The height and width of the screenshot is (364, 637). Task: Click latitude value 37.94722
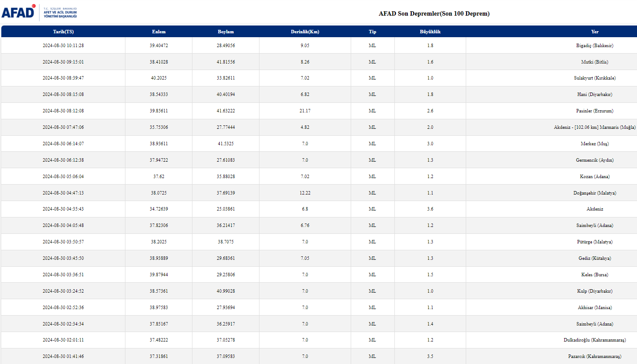pyautogui.click(x=159, y=160)
